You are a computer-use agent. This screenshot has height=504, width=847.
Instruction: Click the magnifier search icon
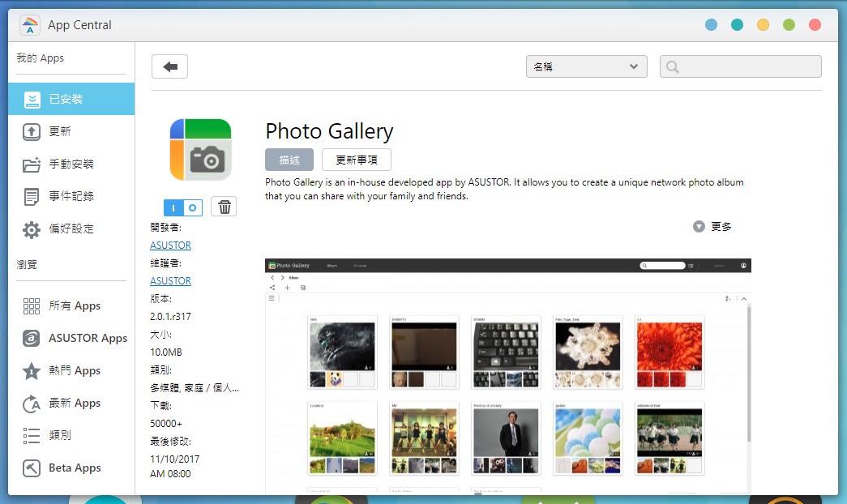coord(673,67)
